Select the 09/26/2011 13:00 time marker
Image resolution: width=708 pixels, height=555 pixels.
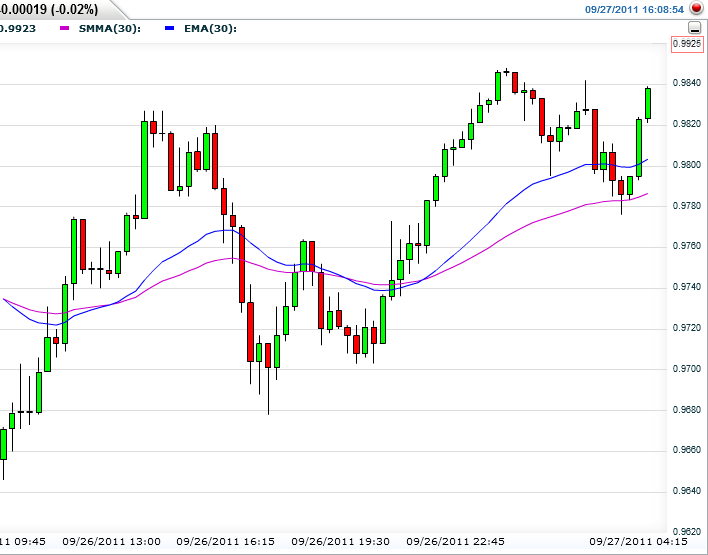[111, 541]
